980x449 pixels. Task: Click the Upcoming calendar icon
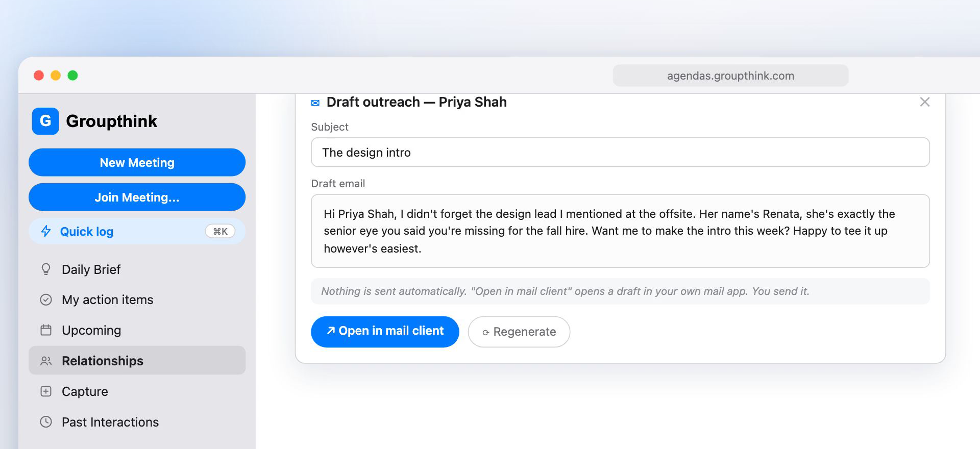(46, 330)
